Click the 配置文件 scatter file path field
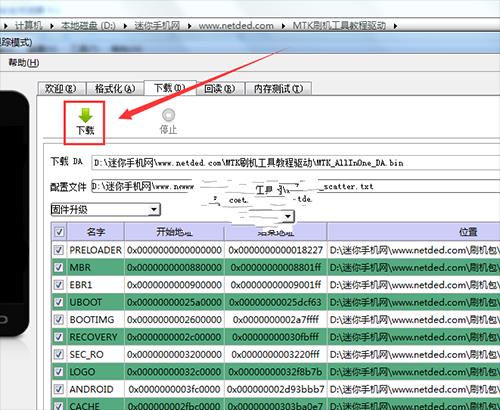 pyautogui.click(x=296, y=186)
